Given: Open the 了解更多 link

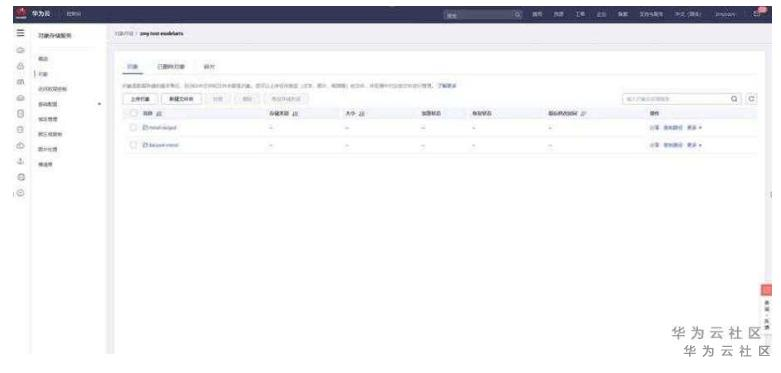Looking at the screenshot, I should pyautogui.click(x=447, y=86).
